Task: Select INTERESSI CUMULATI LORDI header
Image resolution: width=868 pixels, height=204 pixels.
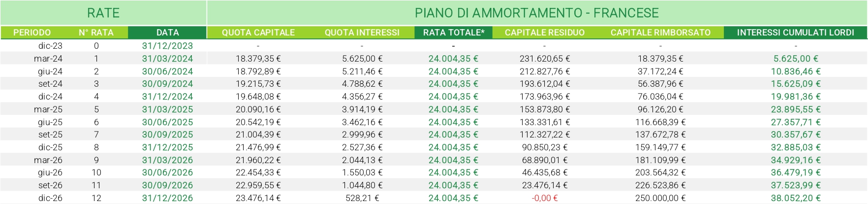Action: pyautogui.click(x=796, y=33)
